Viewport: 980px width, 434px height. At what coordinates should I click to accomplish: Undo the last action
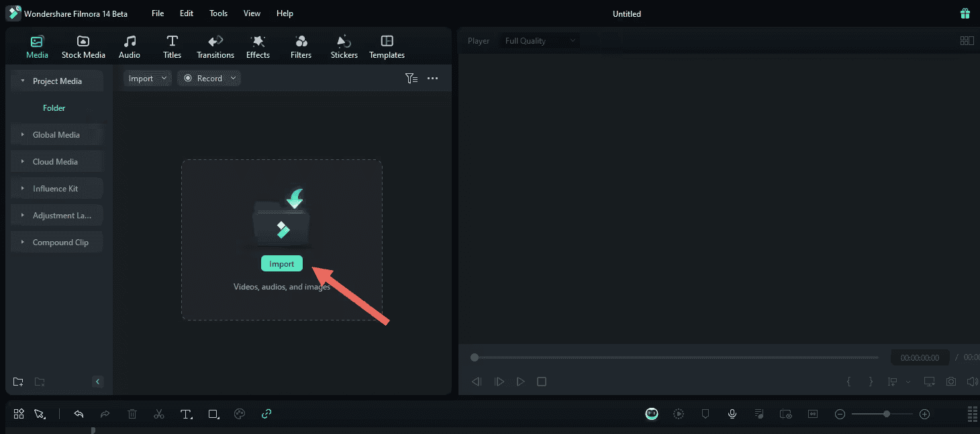click(79, 414)
